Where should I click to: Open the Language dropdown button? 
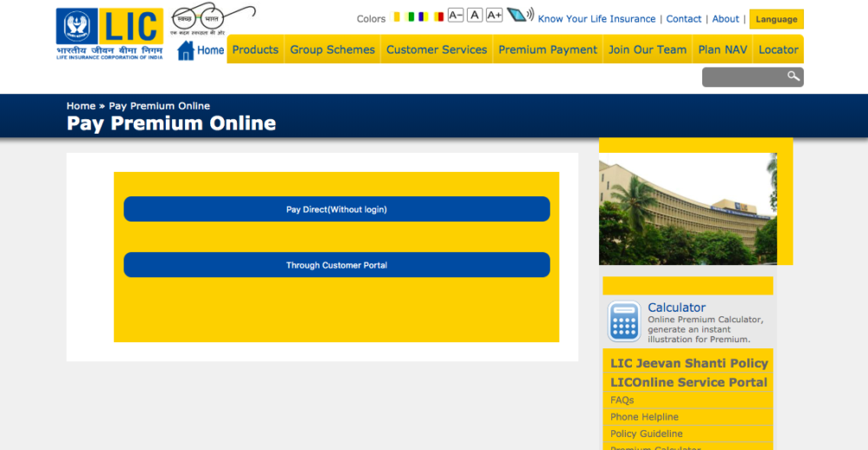pos(777,19)
